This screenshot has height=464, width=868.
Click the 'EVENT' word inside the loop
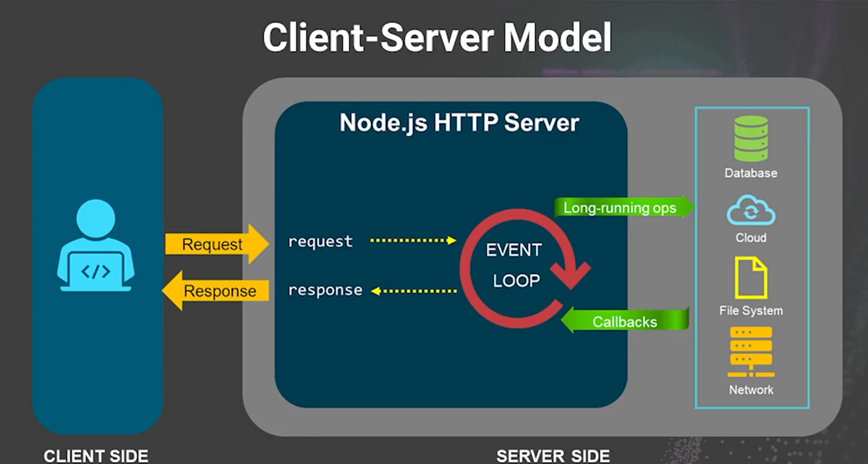point(514,250)
